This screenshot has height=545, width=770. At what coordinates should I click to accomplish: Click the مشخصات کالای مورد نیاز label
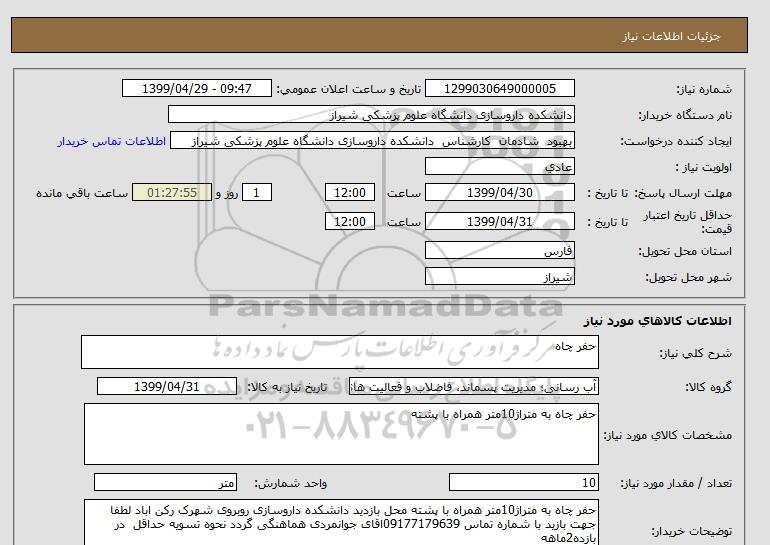(668, 435)
